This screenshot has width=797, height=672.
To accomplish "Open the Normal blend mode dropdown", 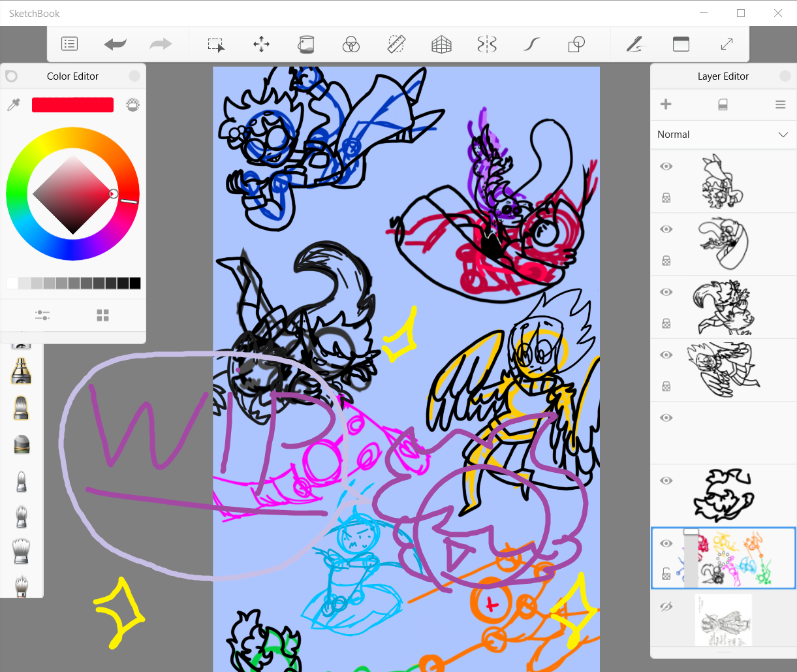I will 723,135.
